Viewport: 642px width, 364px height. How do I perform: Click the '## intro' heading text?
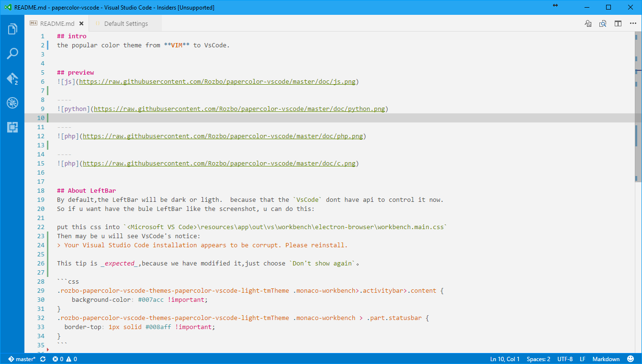point(72,36)
